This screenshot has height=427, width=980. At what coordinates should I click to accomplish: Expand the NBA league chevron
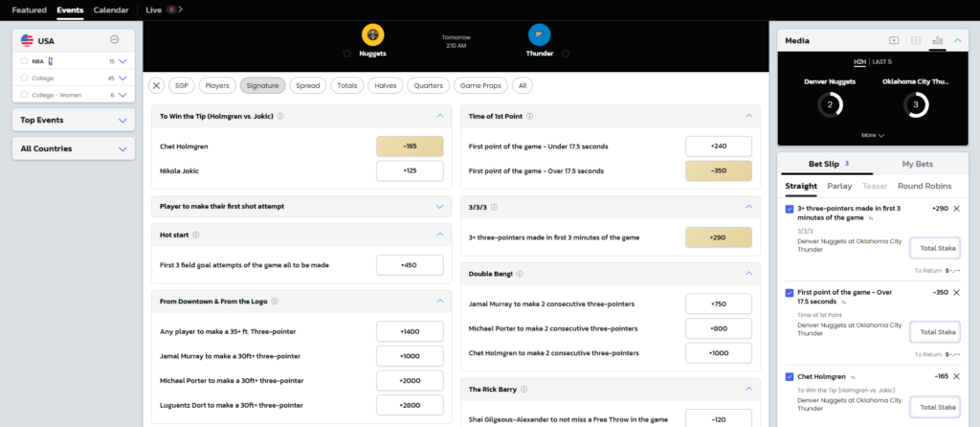122,61
